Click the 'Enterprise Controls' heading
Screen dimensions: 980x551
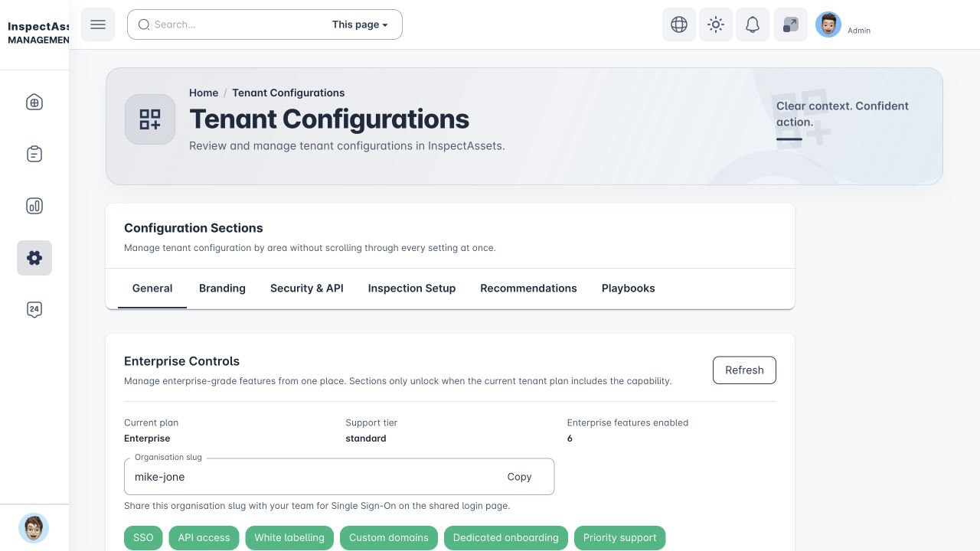pyautogui.click(x=182, y=361)
